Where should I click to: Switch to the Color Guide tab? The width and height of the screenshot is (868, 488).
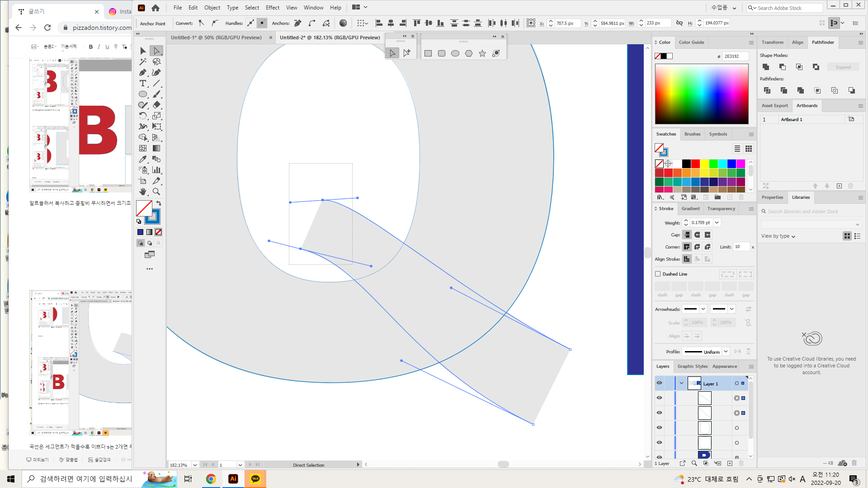691,42
